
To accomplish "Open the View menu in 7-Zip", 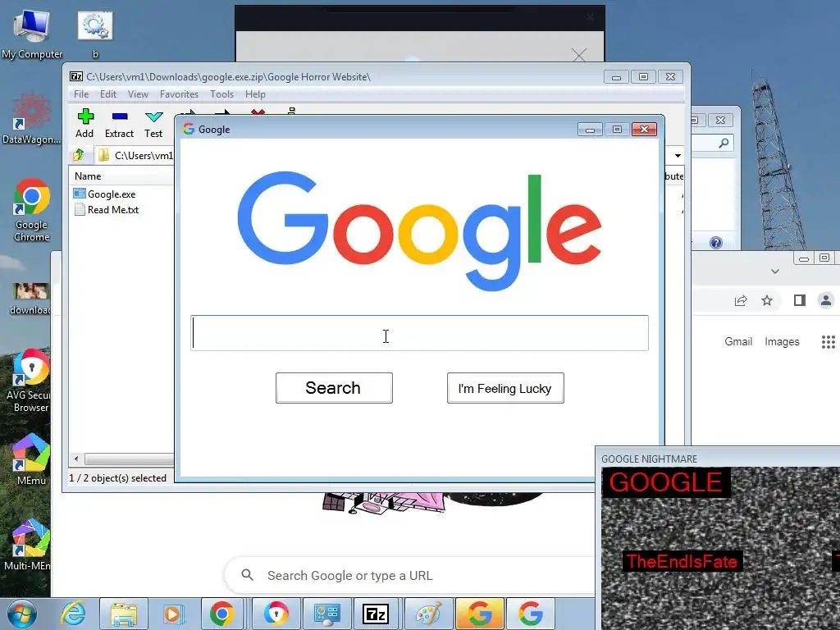I will (138, 94).
